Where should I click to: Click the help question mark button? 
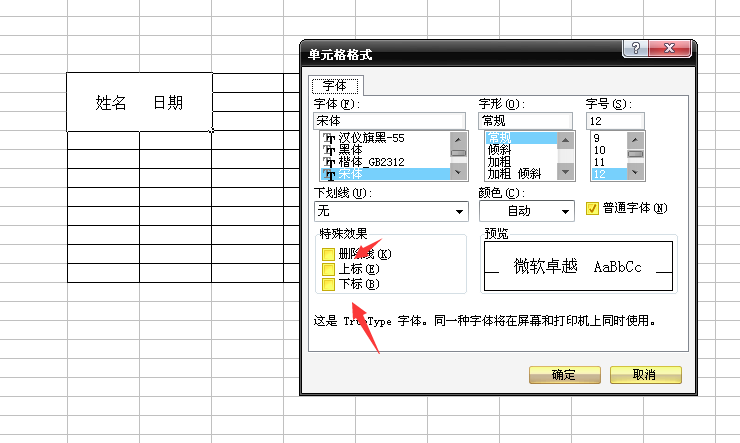[x=635, y=48]
